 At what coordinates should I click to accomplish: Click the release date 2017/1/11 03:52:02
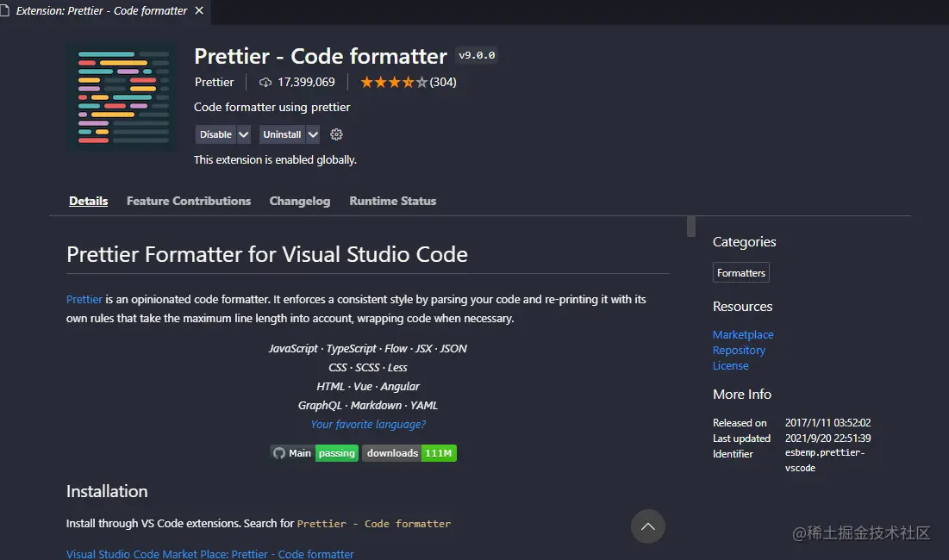[827, 423]
